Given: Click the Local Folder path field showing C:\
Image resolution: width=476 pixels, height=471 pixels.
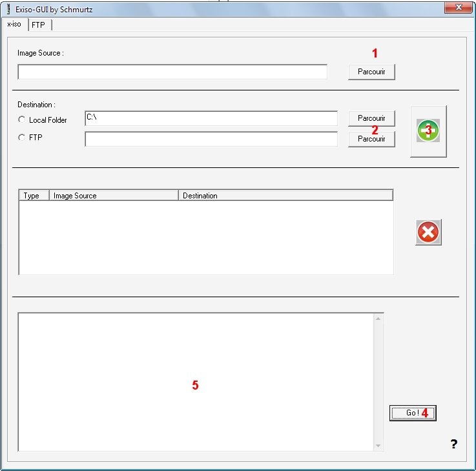Looking at the screenshot, I should point(211,118).
